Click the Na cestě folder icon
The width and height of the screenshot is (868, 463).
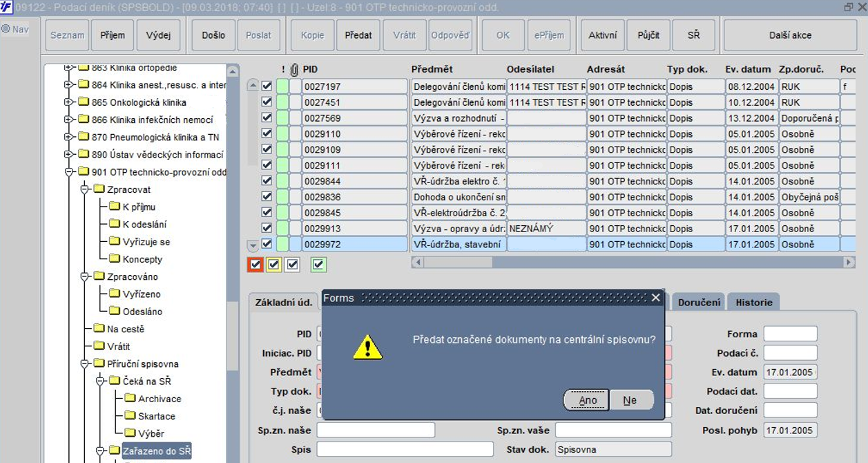tap(99, 329)
